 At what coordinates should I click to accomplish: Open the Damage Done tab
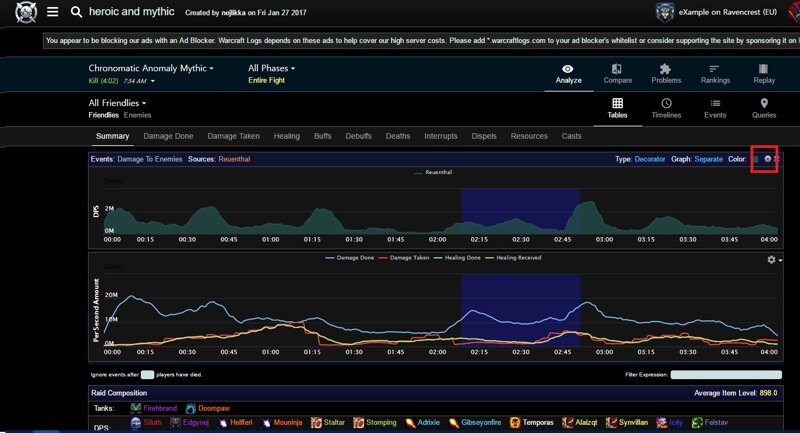[x=168, y=136]
